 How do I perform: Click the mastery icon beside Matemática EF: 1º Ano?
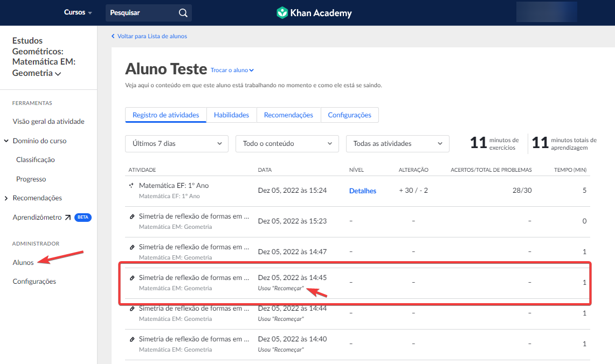tap(132, 185)
